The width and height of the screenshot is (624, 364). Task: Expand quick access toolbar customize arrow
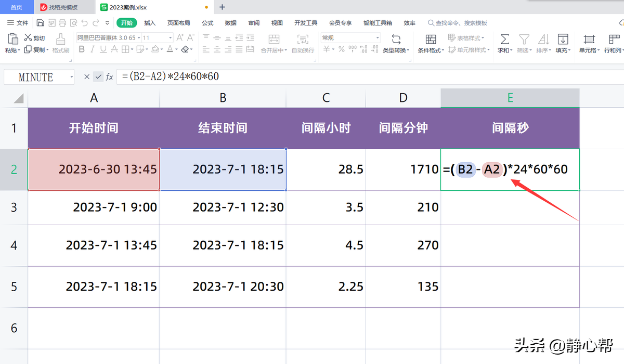pyautogui.click(x=107, y=23)
